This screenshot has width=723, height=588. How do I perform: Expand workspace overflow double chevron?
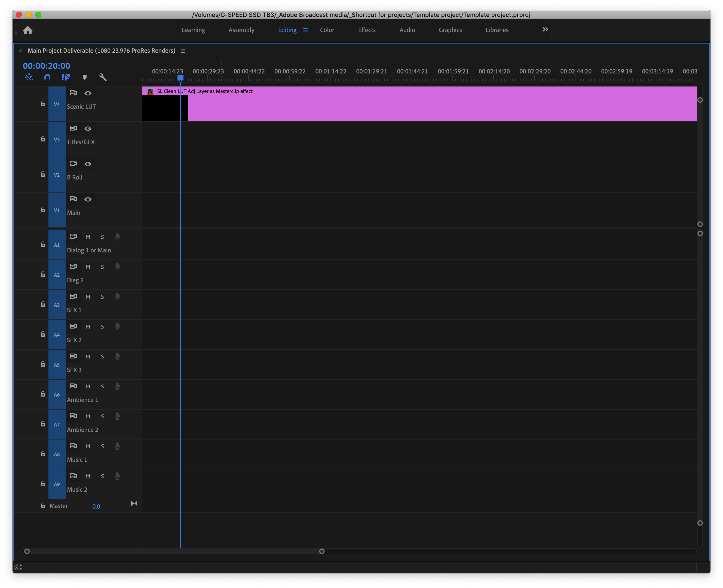[545, 30]
